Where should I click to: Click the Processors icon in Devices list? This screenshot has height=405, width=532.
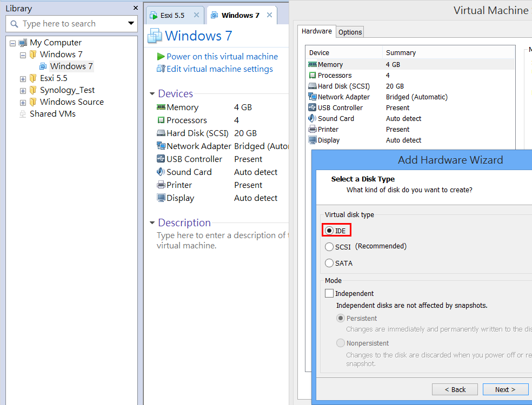pos(161,120)
